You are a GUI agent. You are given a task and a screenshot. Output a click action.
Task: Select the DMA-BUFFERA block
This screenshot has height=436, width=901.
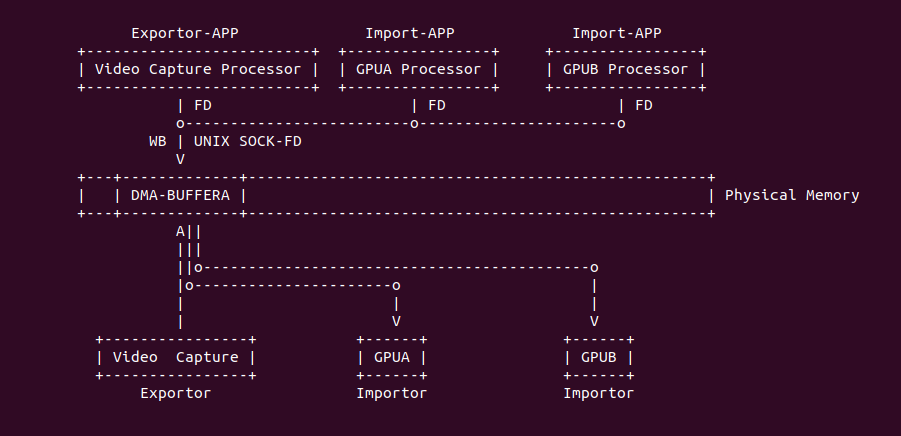180,195
